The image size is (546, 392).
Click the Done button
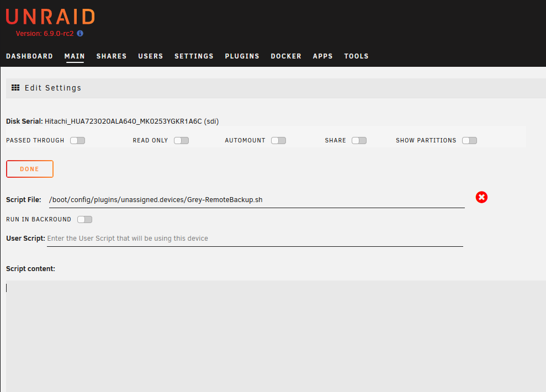pyautogui.click(x=30, y=169)
